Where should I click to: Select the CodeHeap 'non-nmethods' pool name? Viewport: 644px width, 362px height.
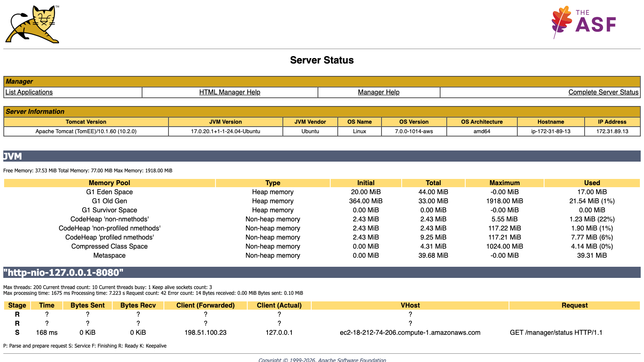coord(109,219)
